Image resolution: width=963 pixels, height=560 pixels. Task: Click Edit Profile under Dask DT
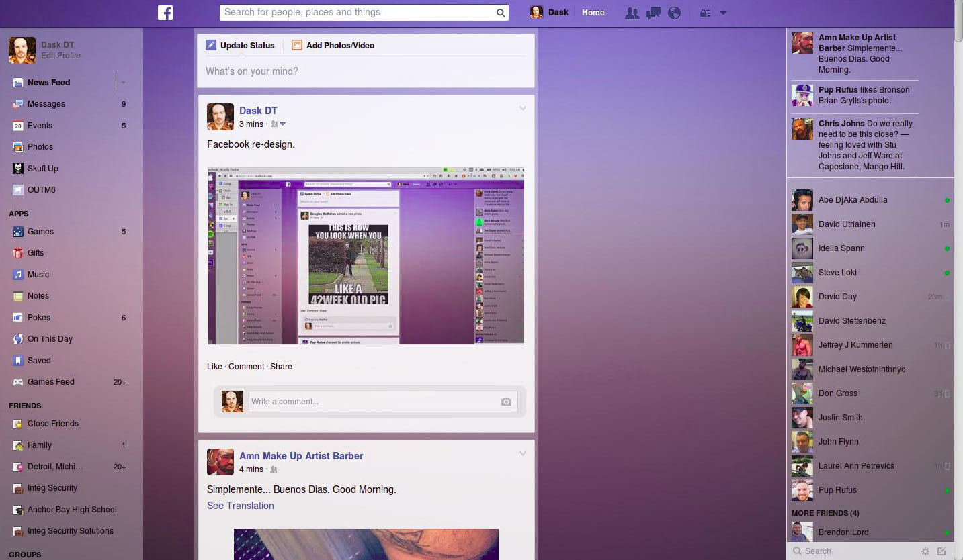click(x=60, y=56)
